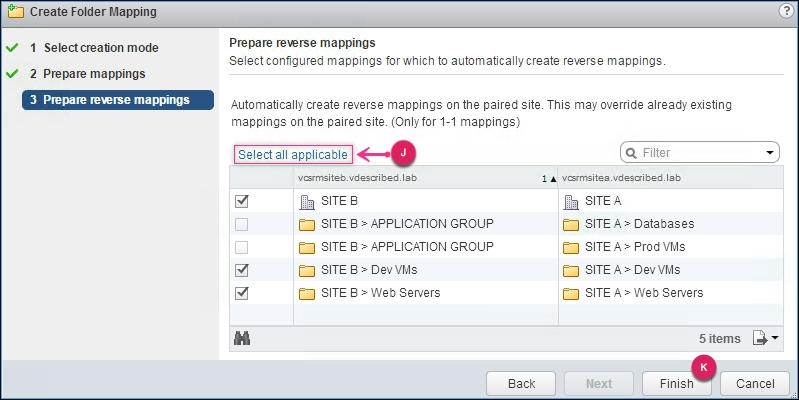This screenshot has height=400, width=799.
Task: Uncheck the Web Servers row checkbox
Action: [x=242, y=293]
